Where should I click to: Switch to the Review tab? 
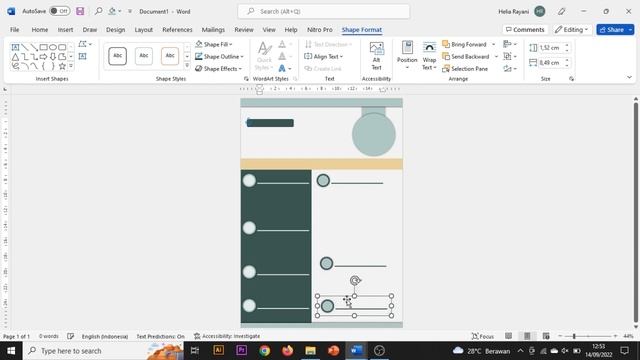pos(244,29)
